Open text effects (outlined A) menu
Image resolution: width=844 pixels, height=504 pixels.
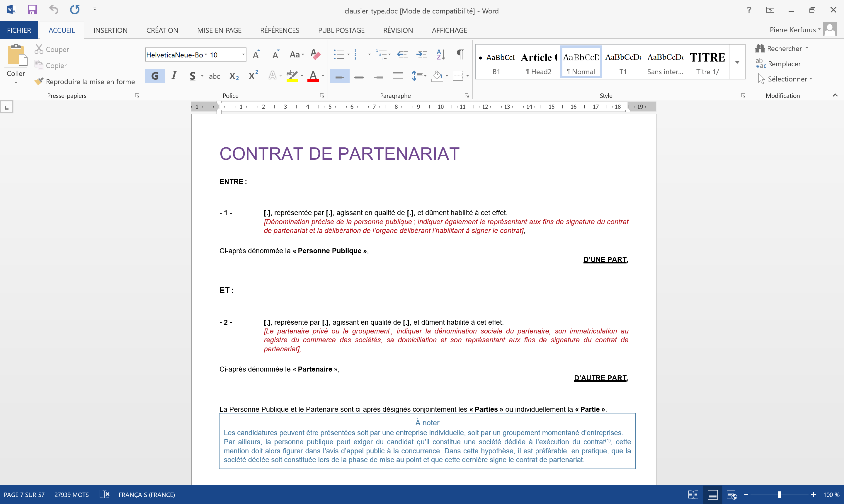coord(272,75)
